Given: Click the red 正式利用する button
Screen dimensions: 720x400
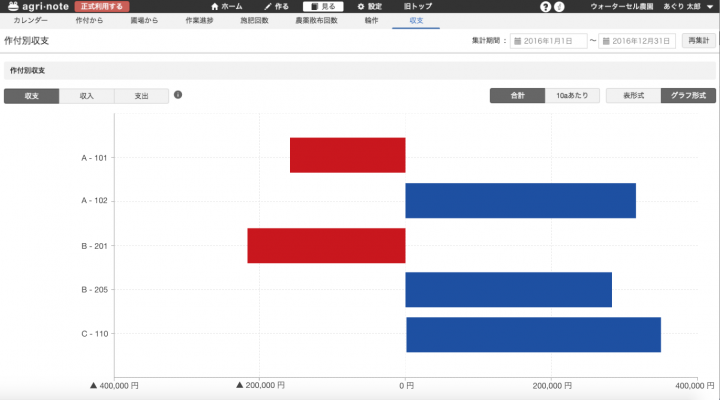Looking at the screenshot, I should coord(102,6).
